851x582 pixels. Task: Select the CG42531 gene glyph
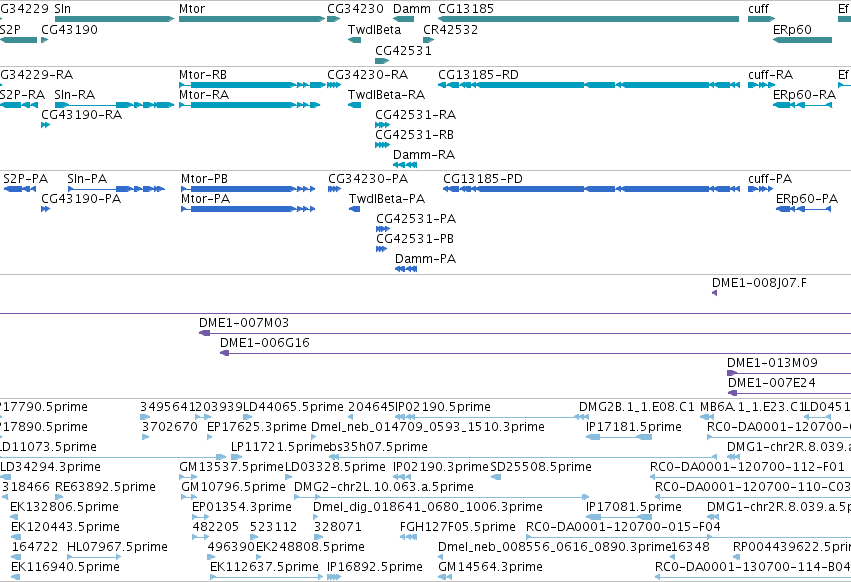coord(382,61)
